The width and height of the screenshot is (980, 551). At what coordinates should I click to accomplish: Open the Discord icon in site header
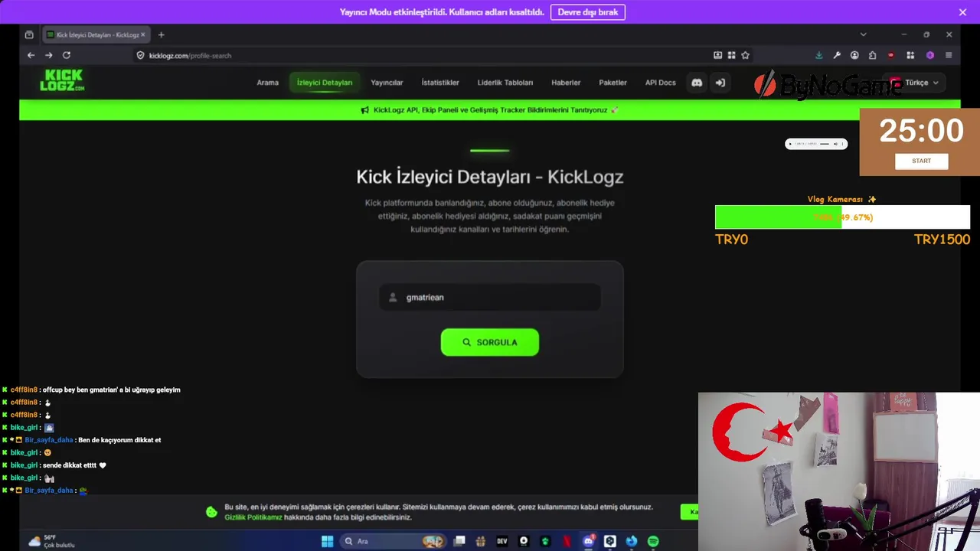[x=697, y=83]
